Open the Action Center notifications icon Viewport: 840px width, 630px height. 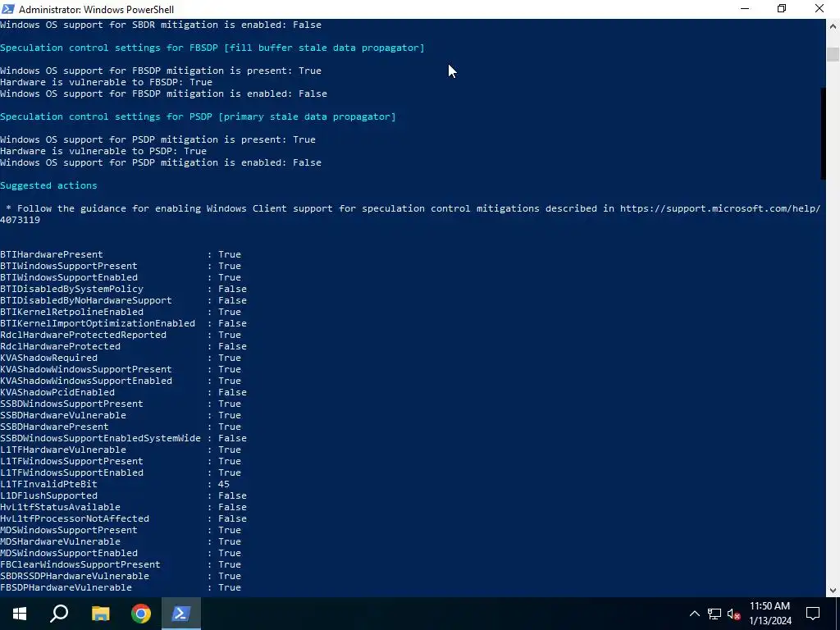point(813,614)
